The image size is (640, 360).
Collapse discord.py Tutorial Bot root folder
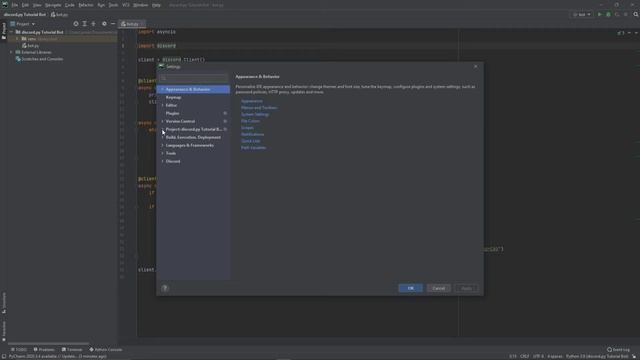pos(11,32)
